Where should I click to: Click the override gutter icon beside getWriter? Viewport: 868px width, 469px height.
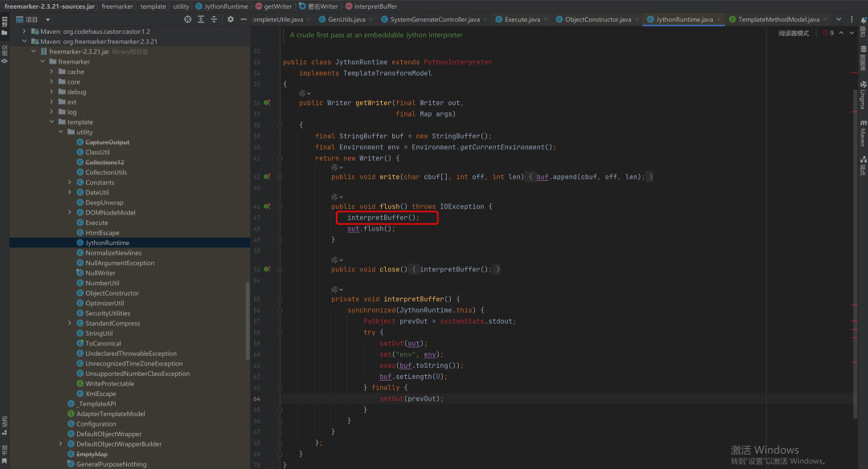pyautogui.click(x=267, y=103)
